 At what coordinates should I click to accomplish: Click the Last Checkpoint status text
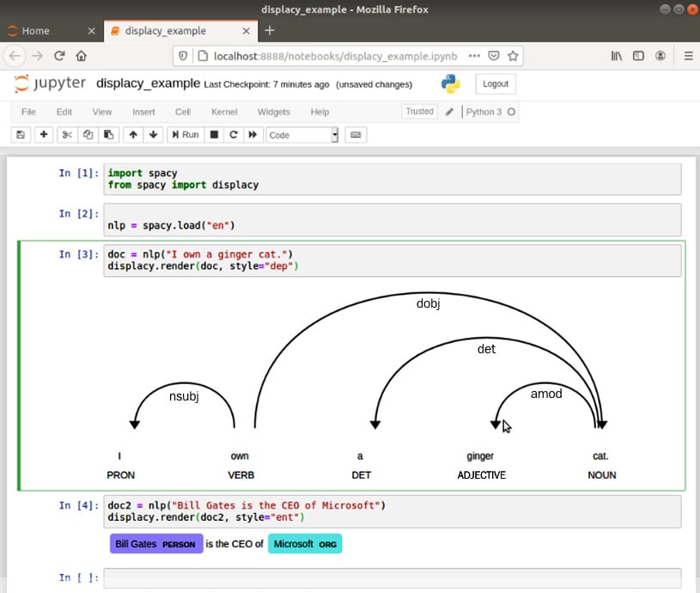[266, 84]
